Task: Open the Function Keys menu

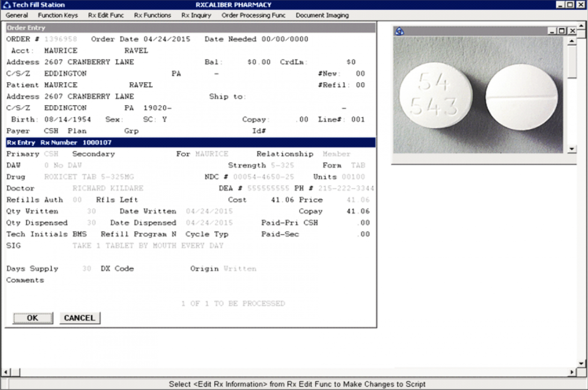Action: [x=58, y=15]
